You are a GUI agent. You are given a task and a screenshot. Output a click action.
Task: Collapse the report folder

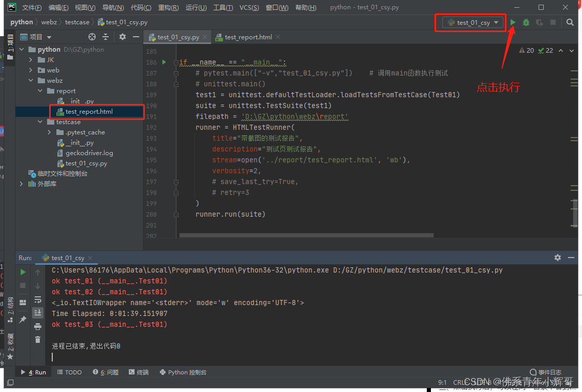40,91
